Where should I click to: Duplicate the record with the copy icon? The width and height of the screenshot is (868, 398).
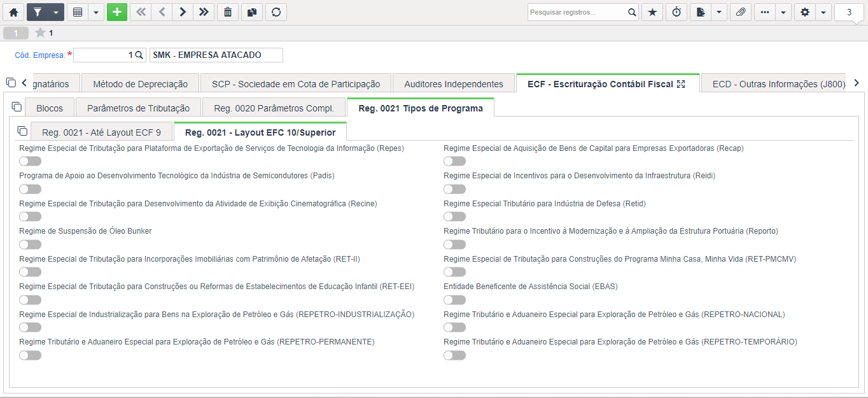pyautogui.click(x=252, y=12)
